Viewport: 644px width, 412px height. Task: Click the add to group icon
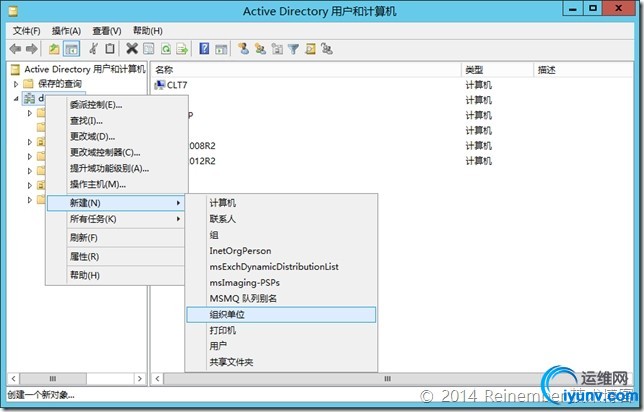[327, 49]
